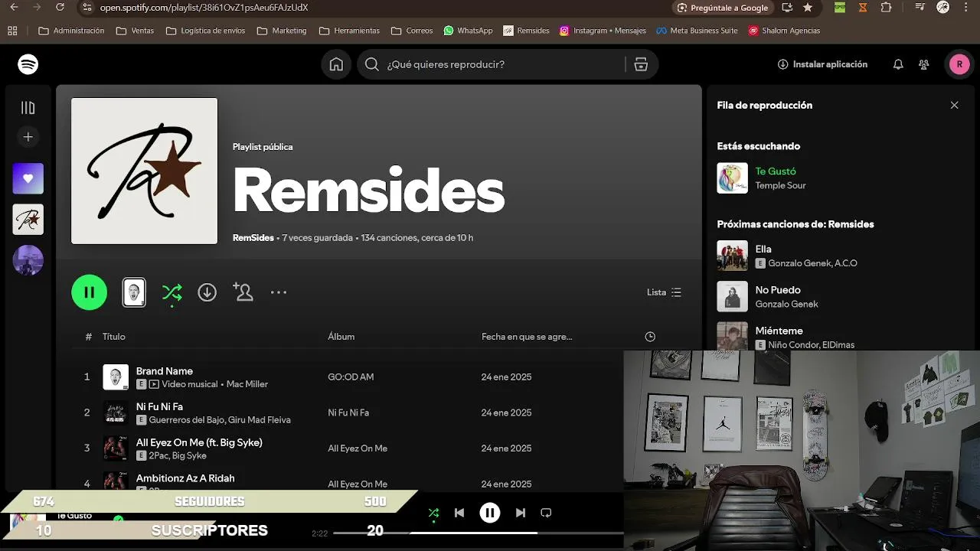Invite collaborators to the playlist
The image size is (980, 551).
click(x=243, y=292)
